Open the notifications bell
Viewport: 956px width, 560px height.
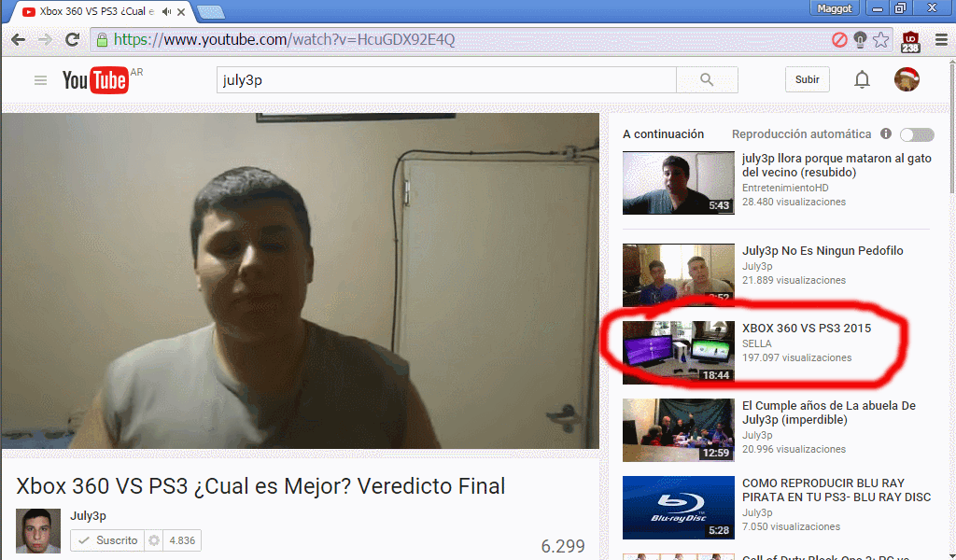click(862, 80)
